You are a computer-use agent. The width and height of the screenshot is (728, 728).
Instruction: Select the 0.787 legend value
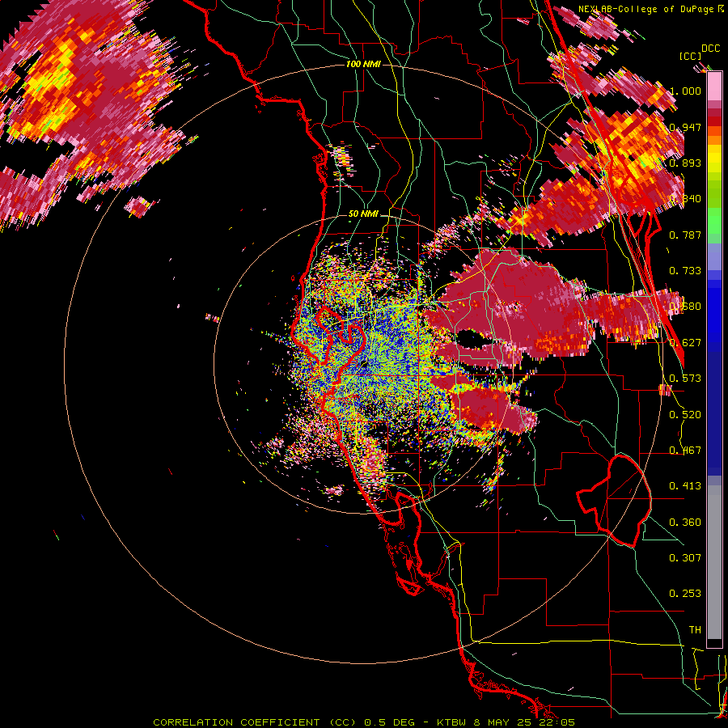click(x=685, y=235)
